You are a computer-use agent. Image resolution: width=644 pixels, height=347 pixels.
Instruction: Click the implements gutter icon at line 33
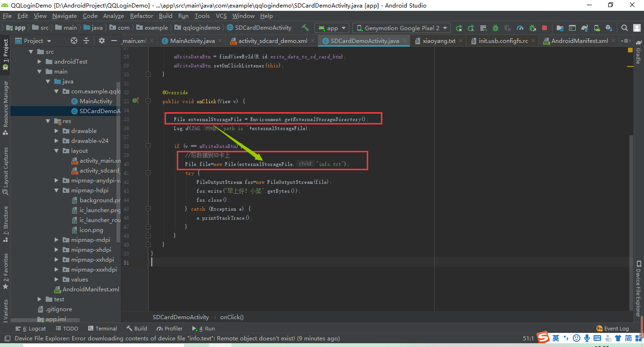click(136, 100)
